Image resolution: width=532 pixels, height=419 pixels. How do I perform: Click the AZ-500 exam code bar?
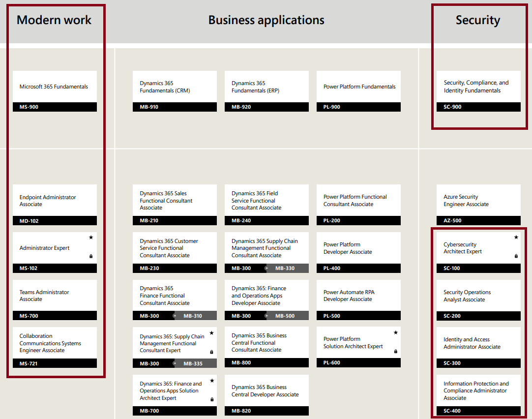[478, 220]
